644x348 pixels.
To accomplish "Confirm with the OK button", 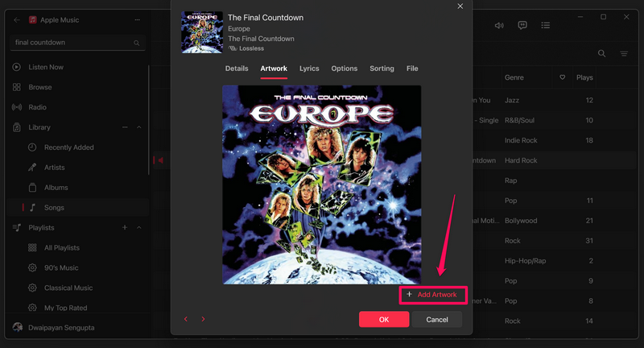I will pyautogui.click(x=384, y=319).
